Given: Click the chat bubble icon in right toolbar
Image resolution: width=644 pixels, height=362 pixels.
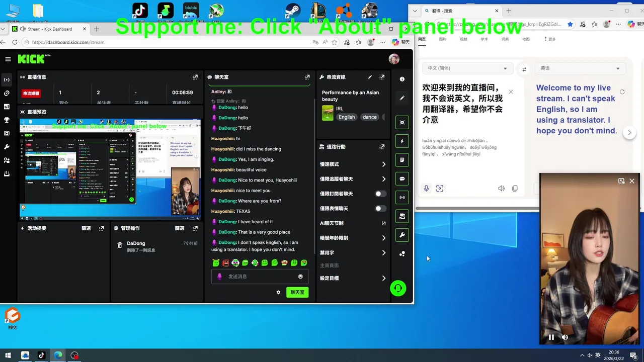Looking at the screenshot, I should point(402,178).
